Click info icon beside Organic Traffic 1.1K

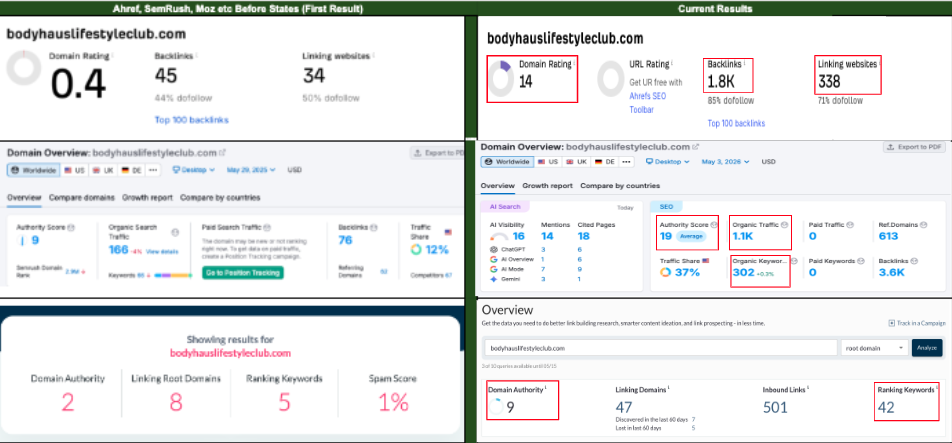[x=784, y=225]
